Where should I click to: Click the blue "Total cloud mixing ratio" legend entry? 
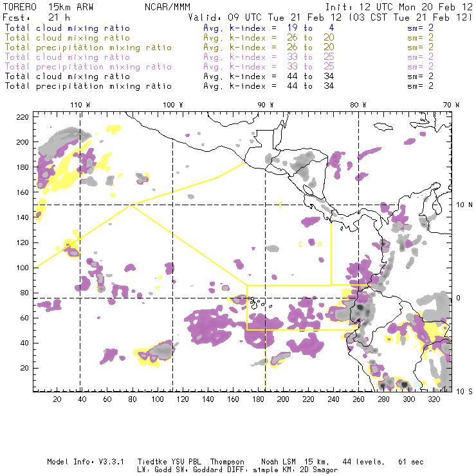(x=68, y=28)
